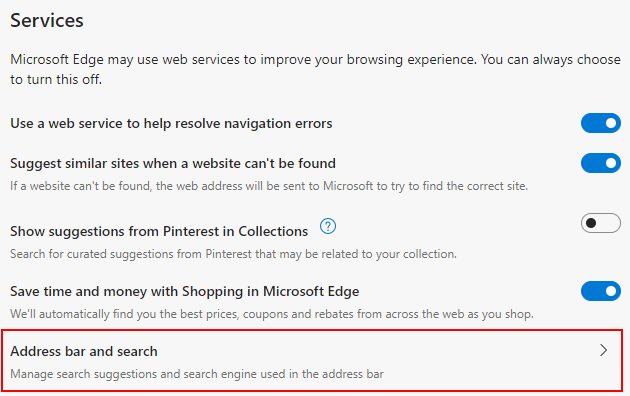Disable the navigation errors web service toggle

pyautogui.click(x=601, y=123)
